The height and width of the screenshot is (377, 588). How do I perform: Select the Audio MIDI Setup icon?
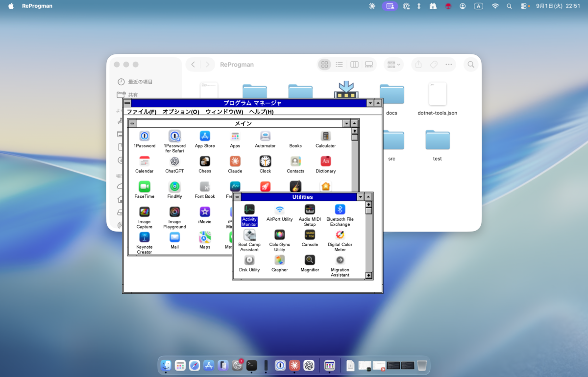tap(310, 210)
